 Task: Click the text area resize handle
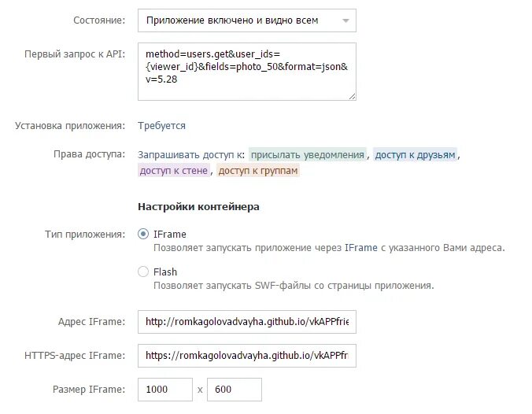[353, 97]
